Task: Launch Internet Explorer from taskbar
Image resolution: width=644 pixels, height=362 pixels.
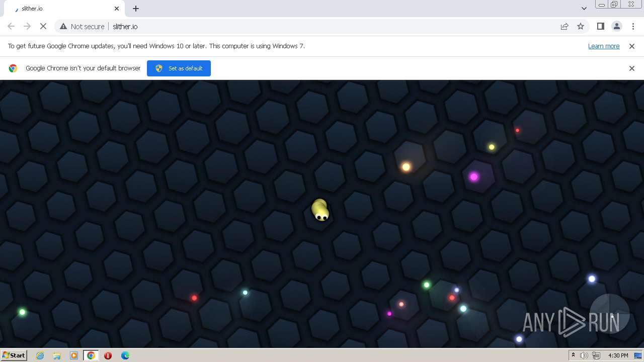Action: click(40, 355)
